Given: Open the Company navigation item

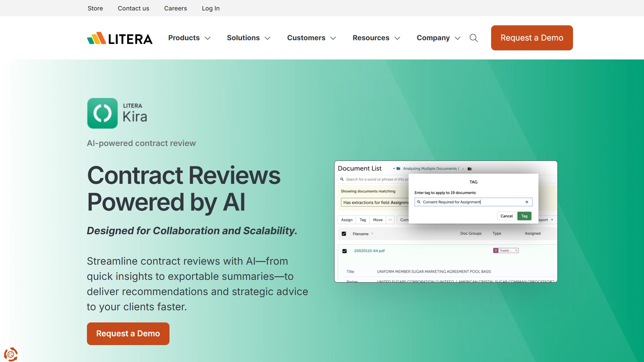Looking at the screenshot, I should 433,38.
